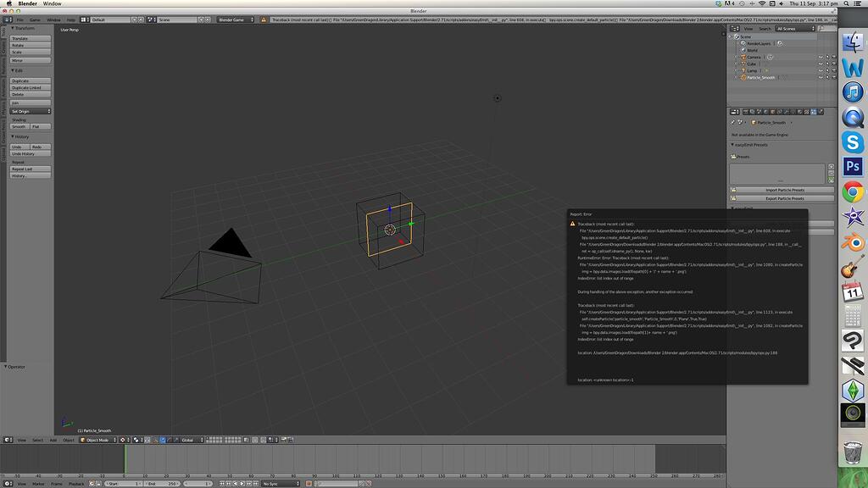Screen dimensions: 868x488
Task: Click the Rotate tool button
Action: (31, 46)
